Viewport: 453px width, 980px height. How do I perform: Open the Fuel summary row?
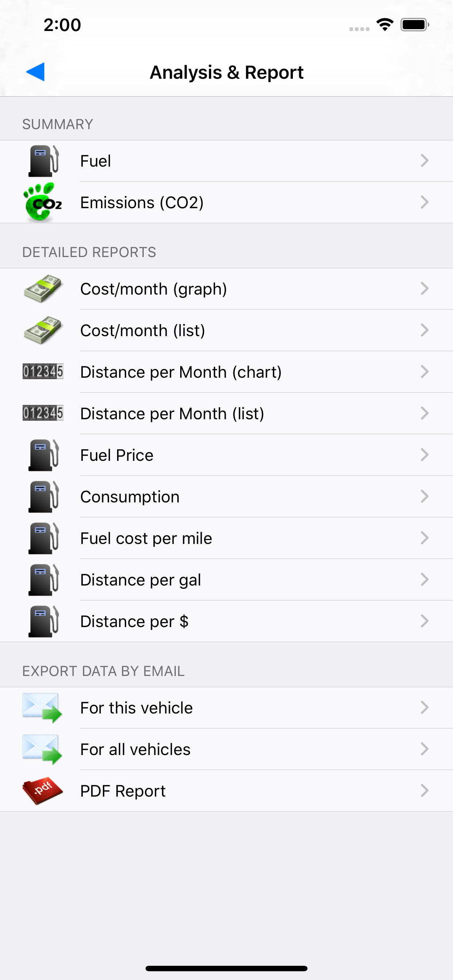226,161
